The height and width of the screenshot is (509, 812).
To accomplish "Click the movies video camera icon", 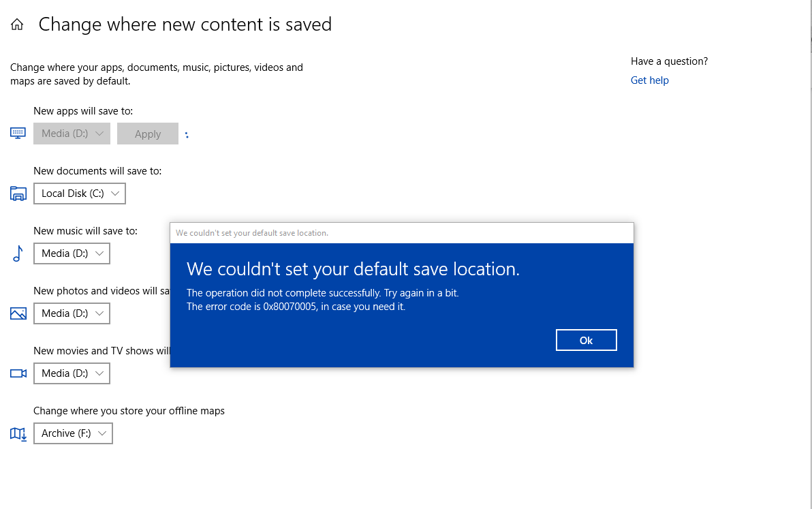I will 18,373.
